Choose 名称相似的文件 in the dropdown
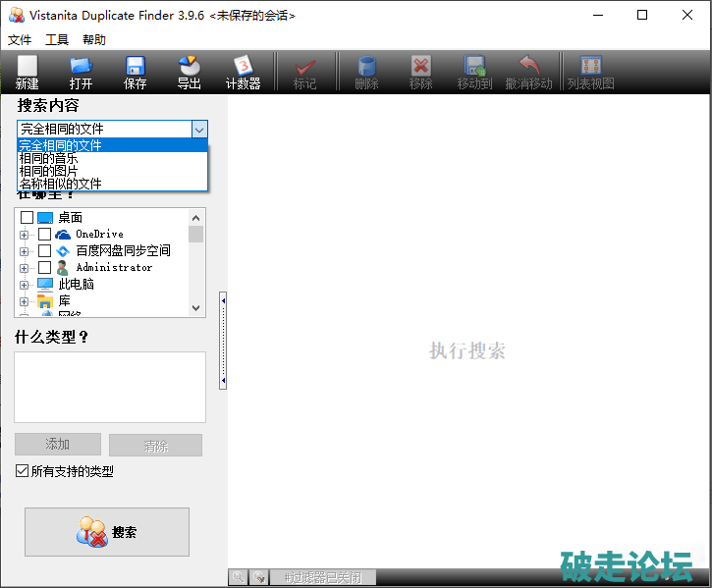 coord(60,184)
